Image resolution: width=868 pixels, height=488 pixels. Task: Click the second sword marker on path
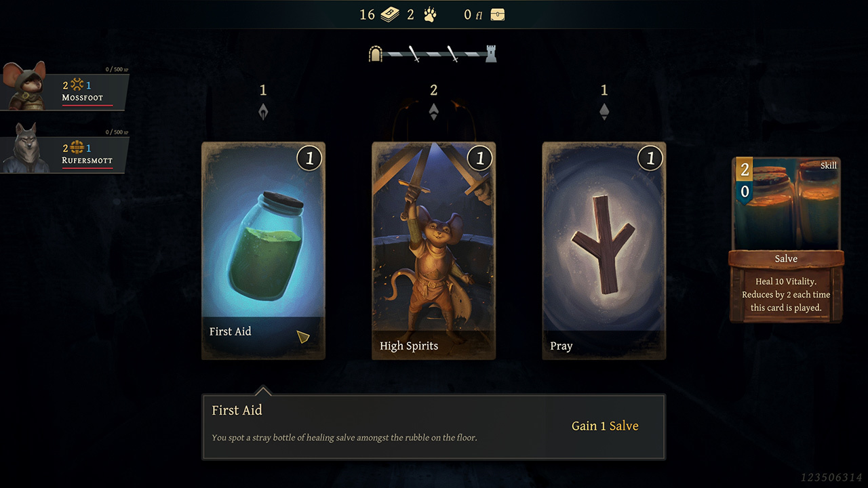coord(452,54)
